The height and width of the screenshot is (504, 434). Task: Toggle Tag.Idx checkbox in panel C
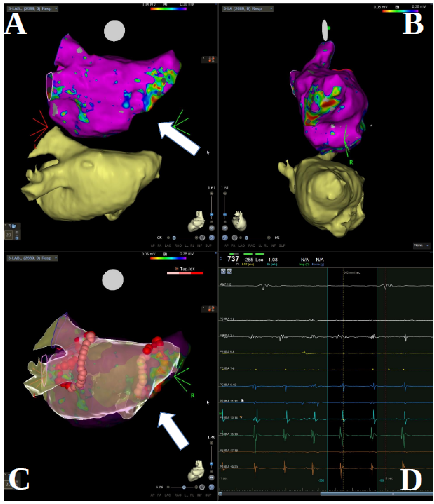pos(177,269)
